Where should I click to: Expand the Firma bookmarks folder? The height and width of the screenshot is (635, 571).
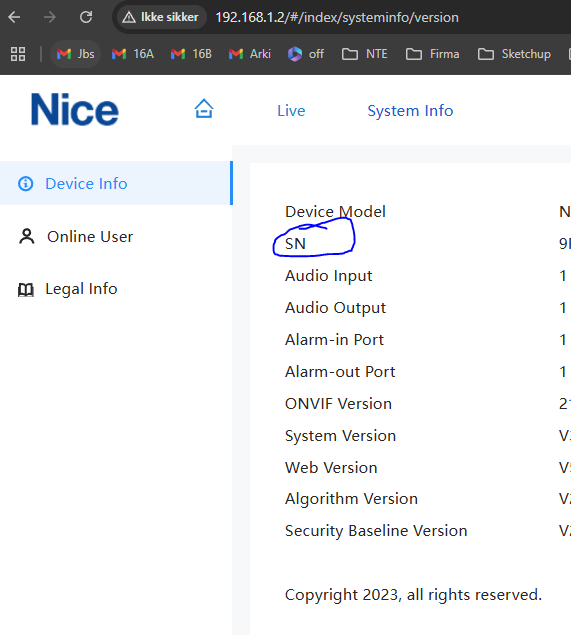click(433, 54)
